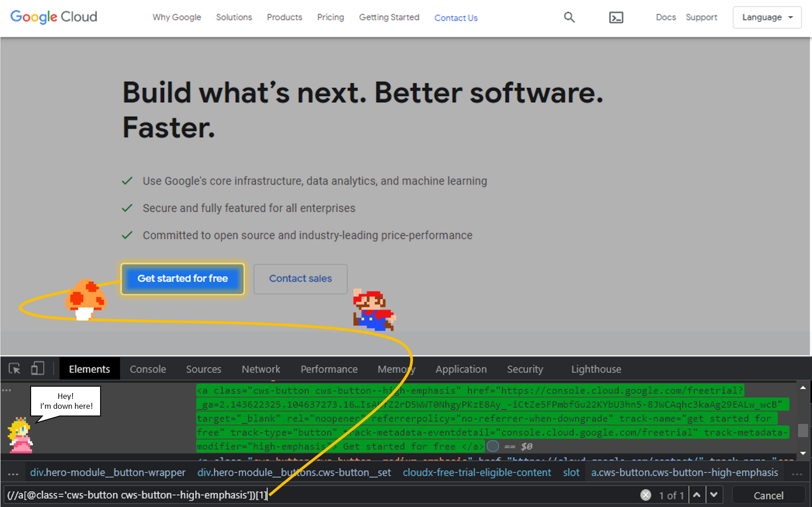Open the Getting Started menu
This screenshot has width=812, height=507.
(x=389, y=17)
